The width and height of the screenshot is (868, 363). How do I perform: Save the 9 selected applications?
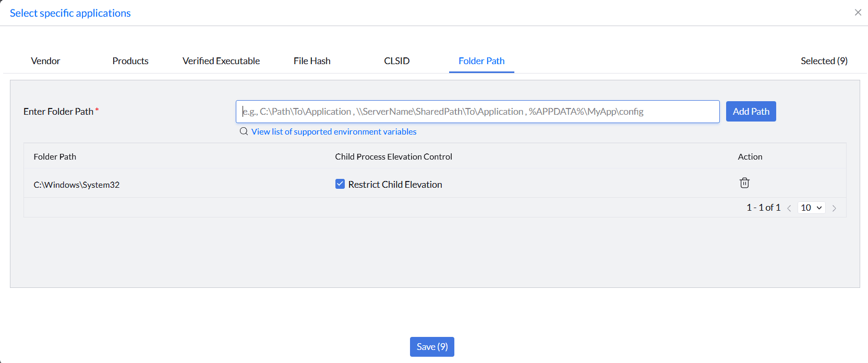(x=432, y=346)
